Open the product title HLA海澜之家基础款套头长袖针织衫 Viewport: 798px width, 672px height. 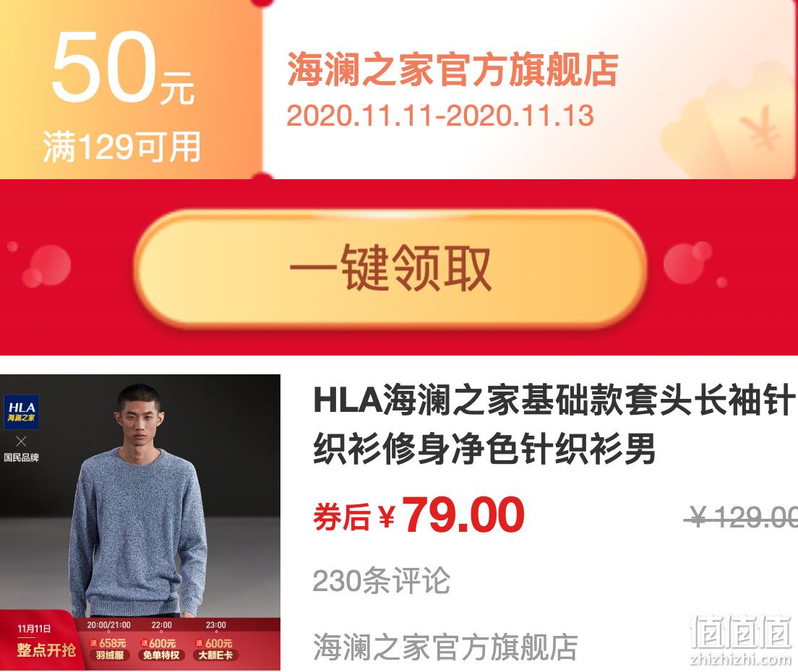tap(554, 425)
